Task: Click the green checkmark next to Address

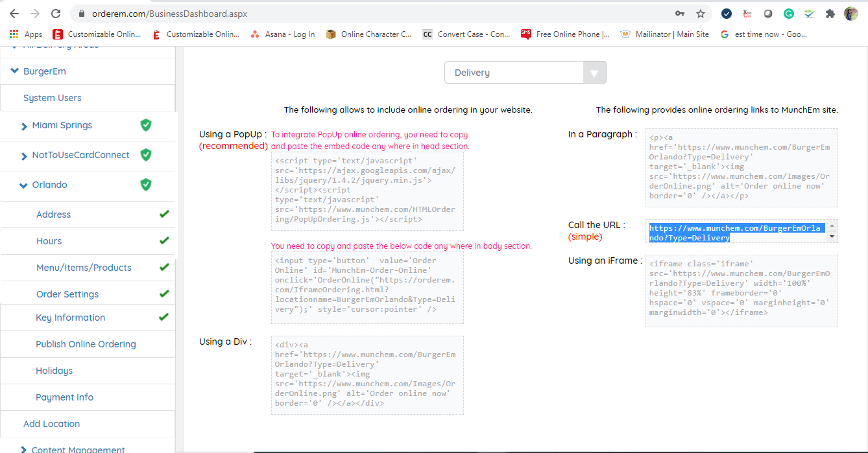Action: (164, 214)
